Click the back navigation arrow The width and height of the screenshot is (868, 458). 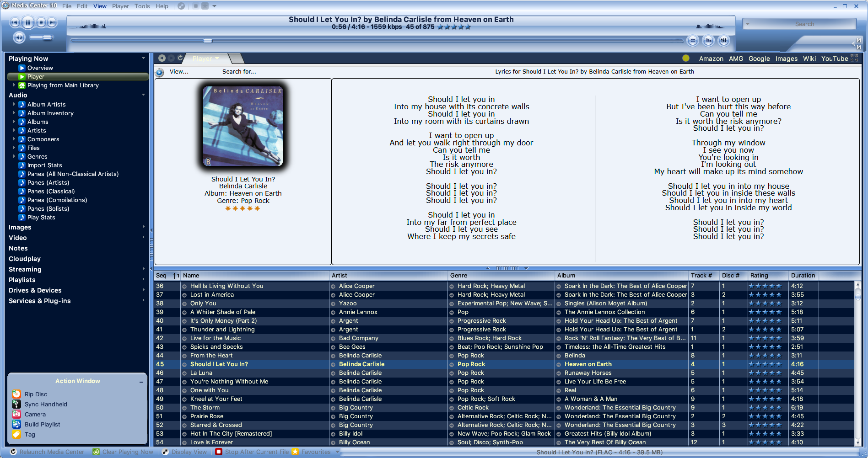click(162, 58)
